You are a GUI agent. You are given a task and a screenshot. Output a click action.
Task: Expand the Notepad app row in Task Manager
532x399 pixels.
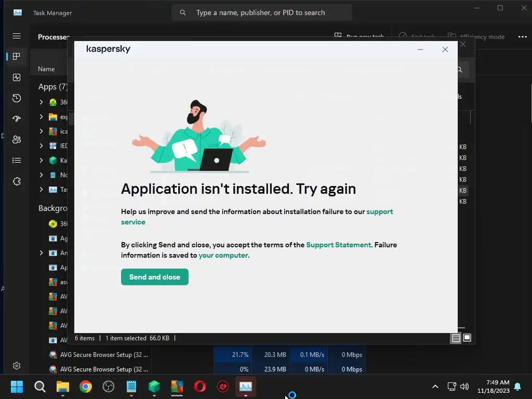click(42, 175)
